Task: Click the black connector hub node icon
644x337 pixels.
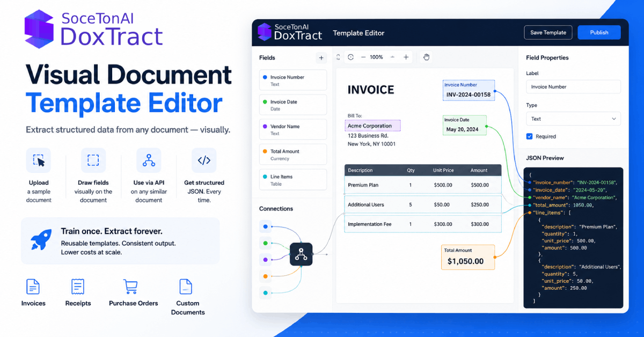Action: (301, 253)
